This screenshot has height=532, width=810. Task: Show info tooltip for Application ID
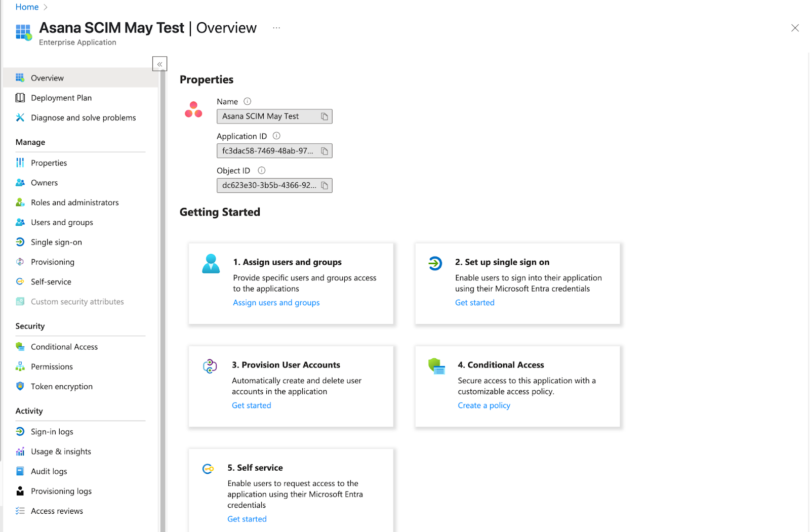pos(276,136)
